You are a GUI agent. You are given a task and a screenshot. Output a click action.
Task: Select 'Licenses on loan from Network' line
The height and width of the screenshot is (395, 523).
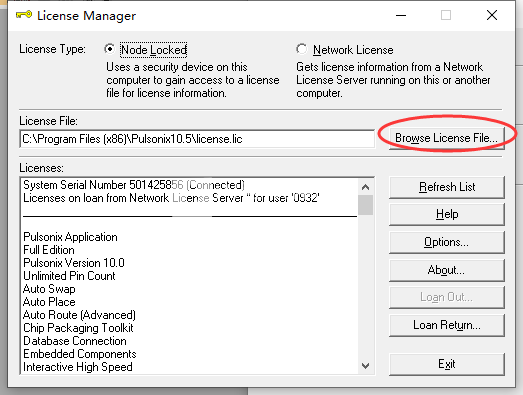[171, 198]
